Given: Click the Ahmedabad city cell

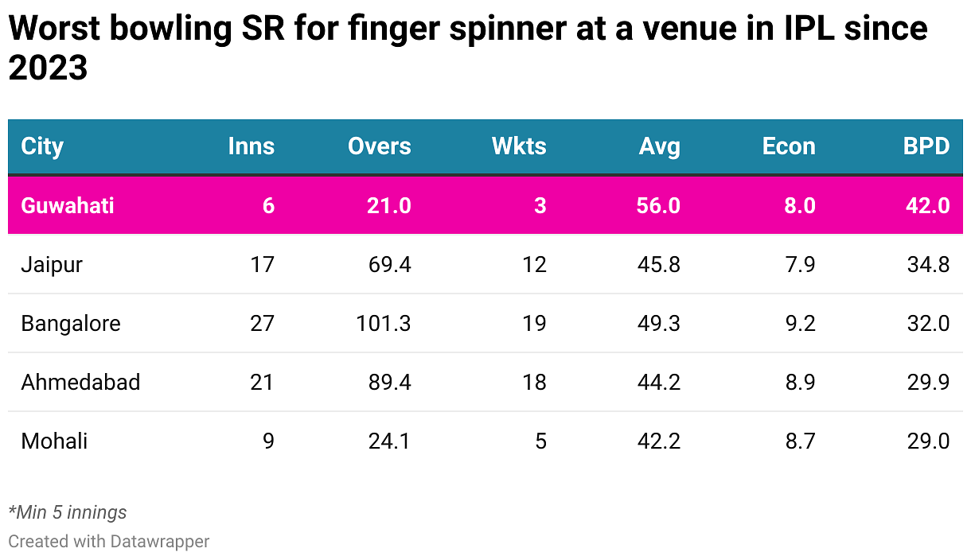Looking at the screenshot, I should click(80, 382).
